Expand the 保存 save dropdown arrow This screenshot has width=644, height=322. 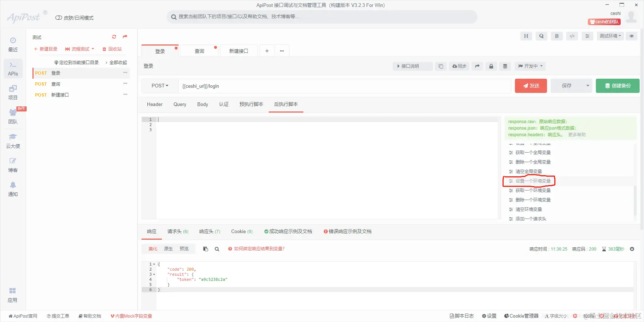[587, 86]
